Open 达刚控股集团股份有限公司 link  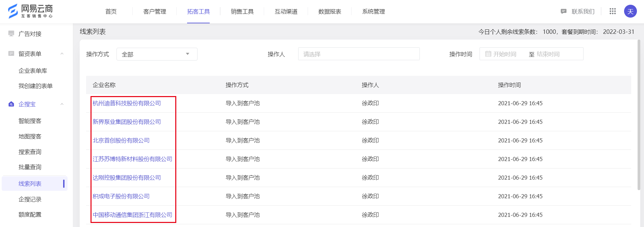(127, 178)
